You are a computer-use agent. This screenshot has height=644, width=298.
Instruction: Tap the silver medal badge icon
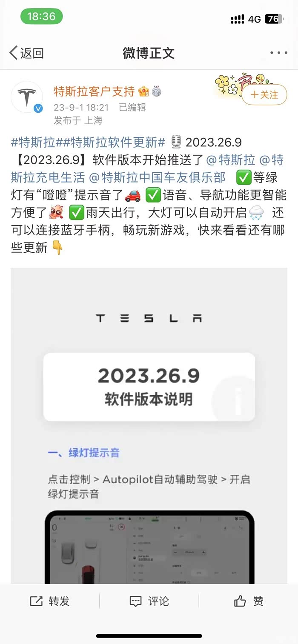point(157,91)
